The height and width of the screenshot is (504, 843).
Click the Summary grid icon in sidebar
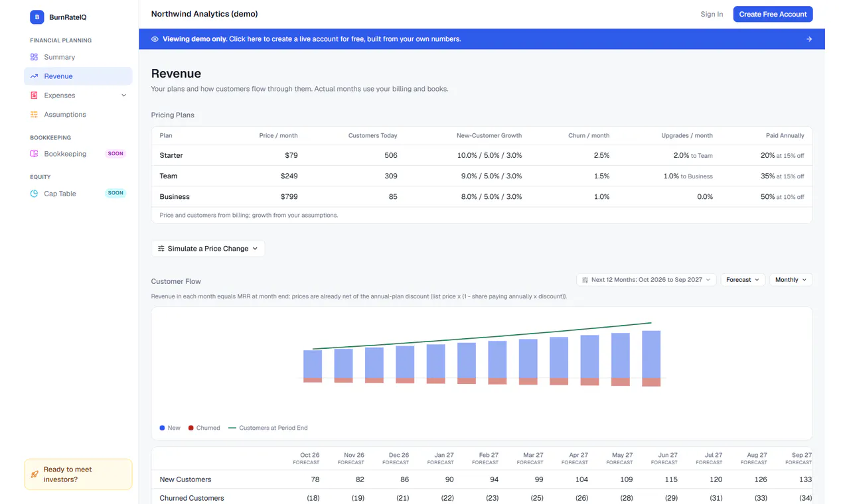35,57
